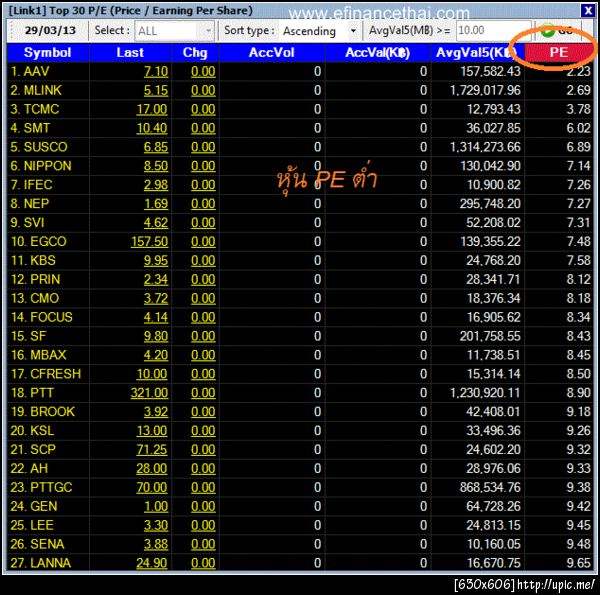This screenshot has width=600, height=595.
Task: Select the AAV symbol row
Action: [x=300, y=71]
